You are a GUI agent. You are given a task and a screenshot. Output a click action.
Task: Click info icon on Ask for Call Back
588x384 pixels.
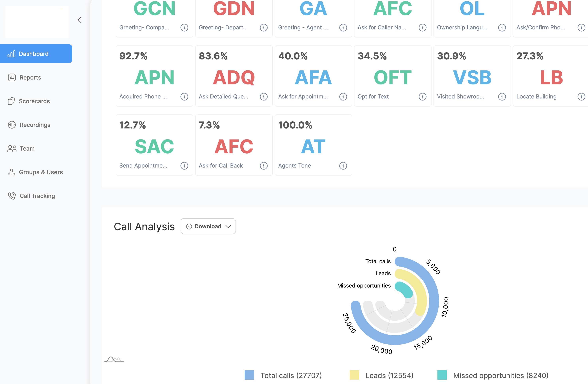click(x=264, y=166)
